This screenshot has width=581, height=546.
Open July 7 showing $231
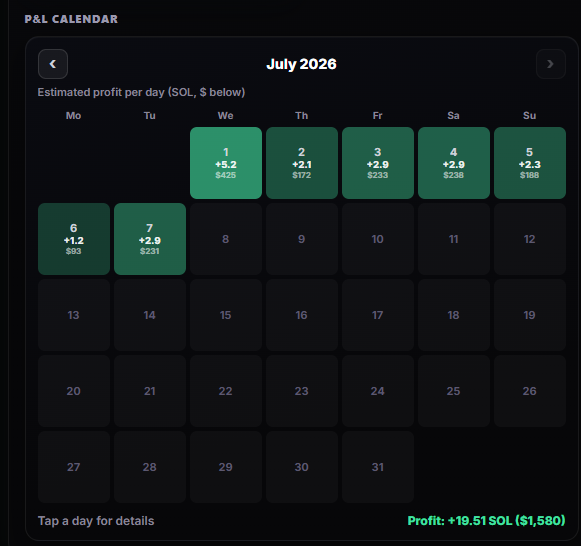[150, 239]
